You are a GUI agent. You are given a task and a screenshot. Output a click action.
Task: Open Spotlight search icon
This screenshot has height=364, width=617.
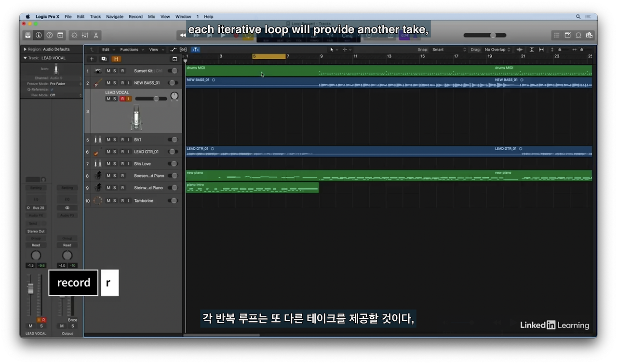click(578, 16)
